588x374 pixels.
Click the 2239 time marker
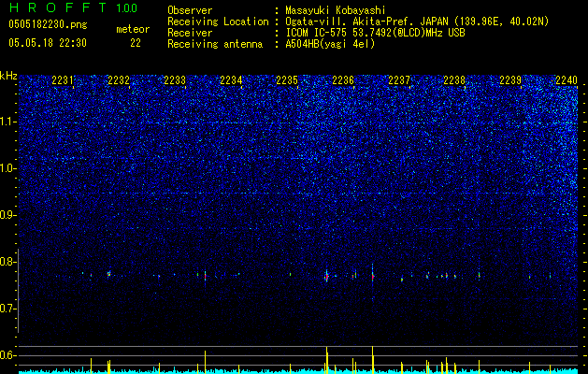(x=510, y=80)
